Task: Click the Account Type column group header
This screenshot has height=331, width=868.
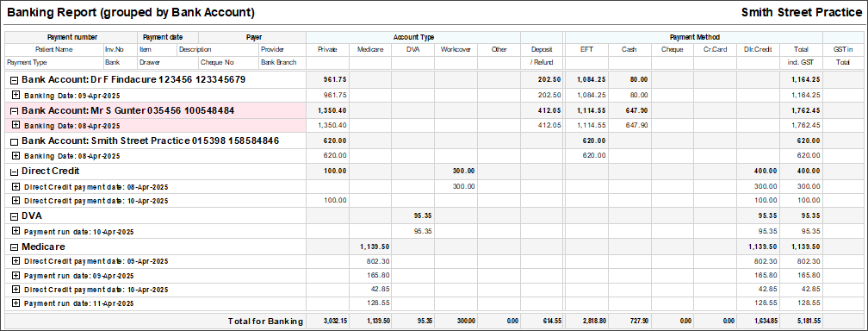Action: coord(413,37)
